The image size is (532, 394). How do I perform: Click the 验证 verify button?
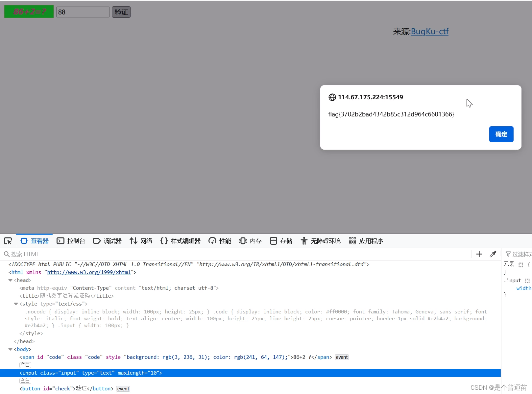(121, 12)
